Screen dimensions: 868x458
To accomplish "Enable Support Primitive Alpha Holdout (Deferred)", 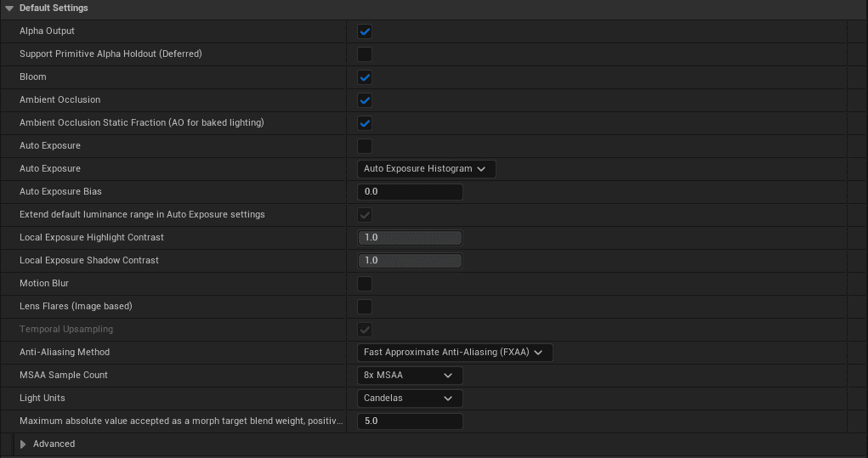I will pos(364,54).
